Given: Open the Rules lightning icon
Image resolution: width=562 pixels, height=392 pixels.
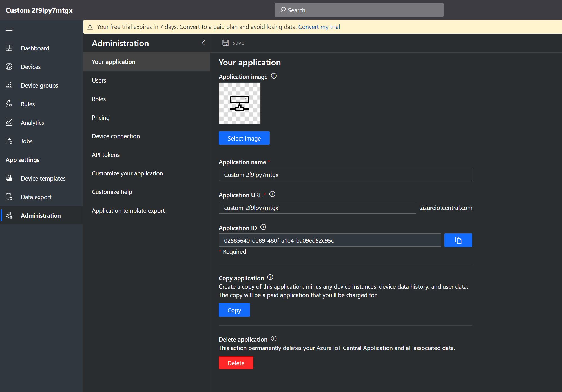Looking at the screenshot, I should pos(9,104).
